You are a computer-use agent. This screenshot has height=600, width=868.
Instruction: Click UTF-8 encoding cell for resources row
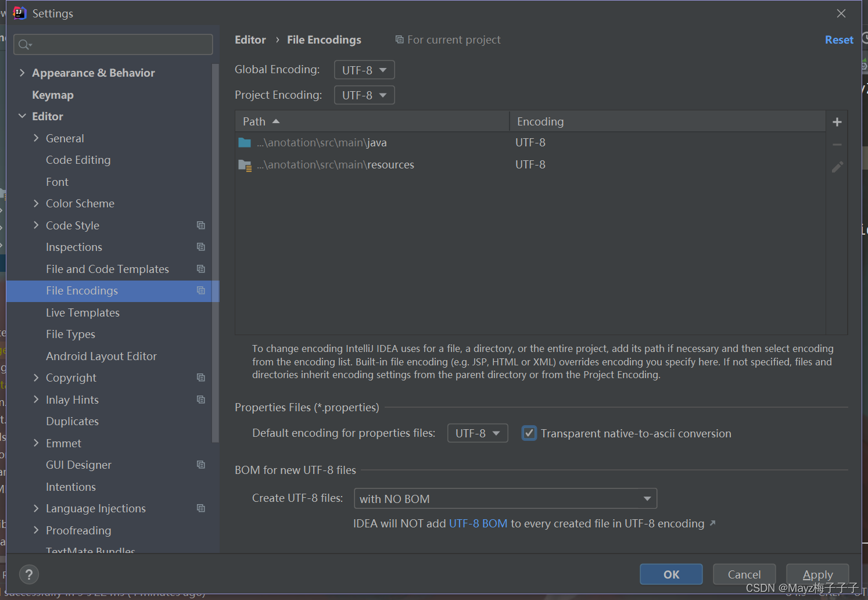[530, 164]
